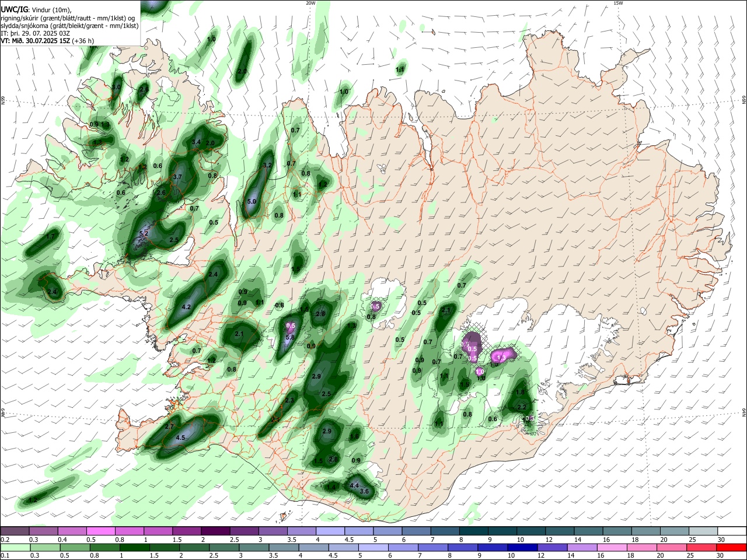Click the 2.7 precipitation value on the map
This screenshot has width=747, height=560.
pyautogui.click(x=169, y=427)
